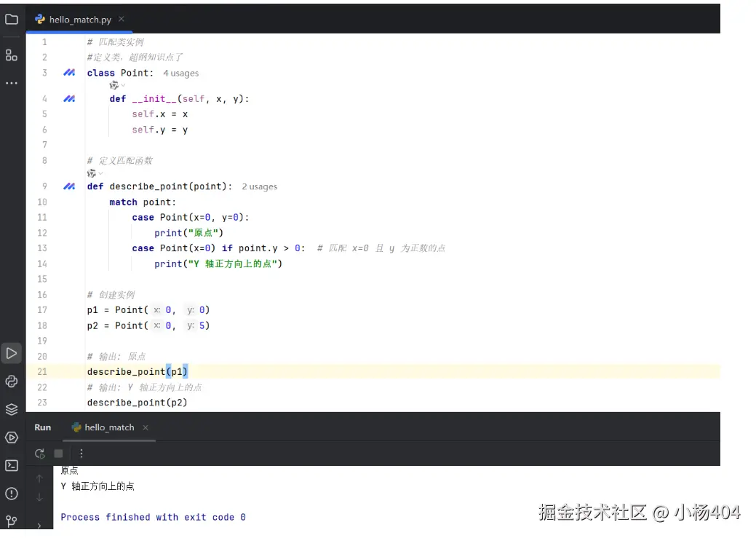
Task: Click the print Y 轴正方向上的点 statement
Action: coord(218,264)
